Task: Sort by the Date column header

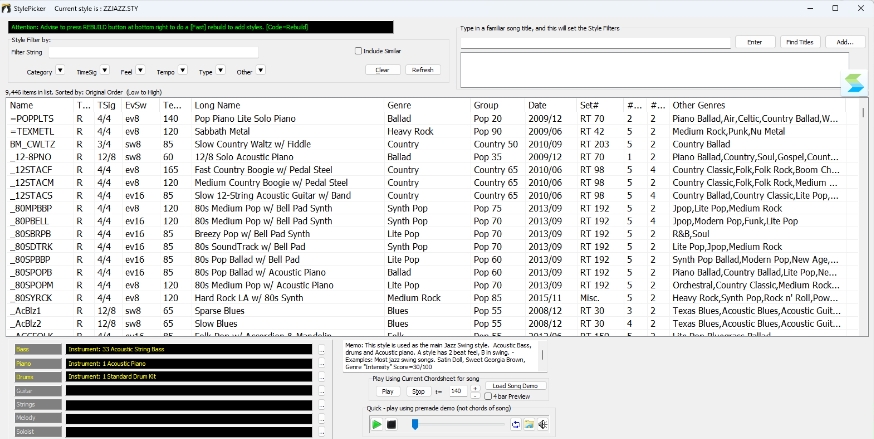Action: coord(551,105)
